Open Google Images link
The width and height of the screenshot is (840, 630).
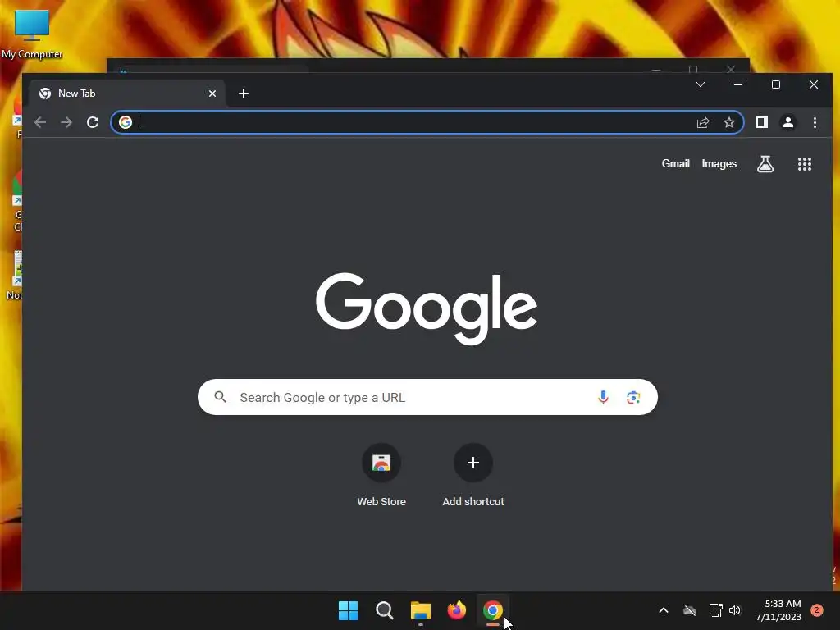(719, 164)
